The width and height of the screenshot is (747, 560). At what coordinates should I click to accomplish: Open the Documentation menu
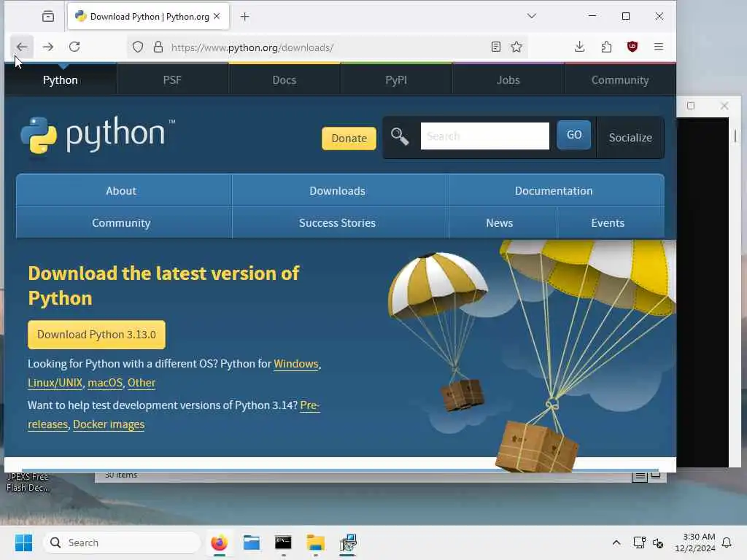[x=554, y=190]
